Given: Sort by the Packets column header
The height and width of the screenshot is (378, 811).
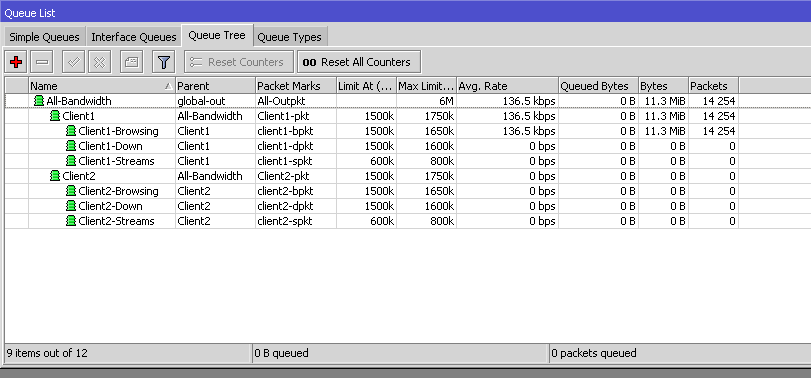Looking at the screenshot, I should point(713,86).
